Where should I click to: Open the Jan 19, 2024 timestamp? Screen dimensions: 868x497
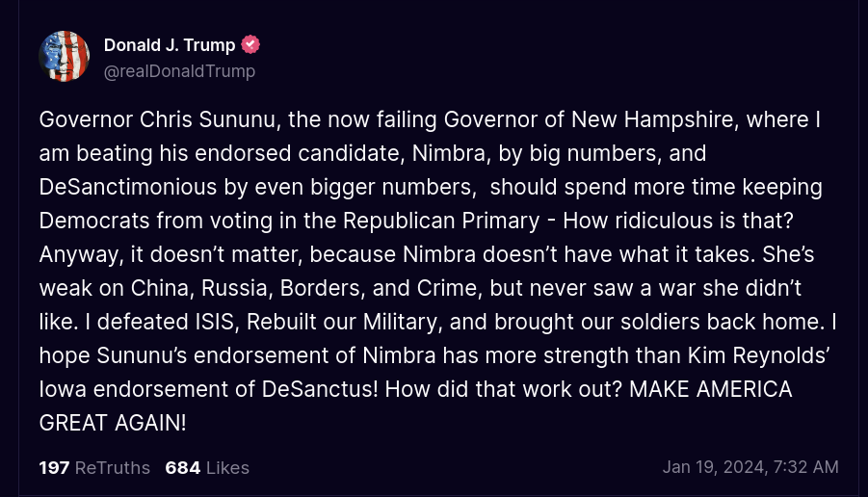(x=750, y=467)
